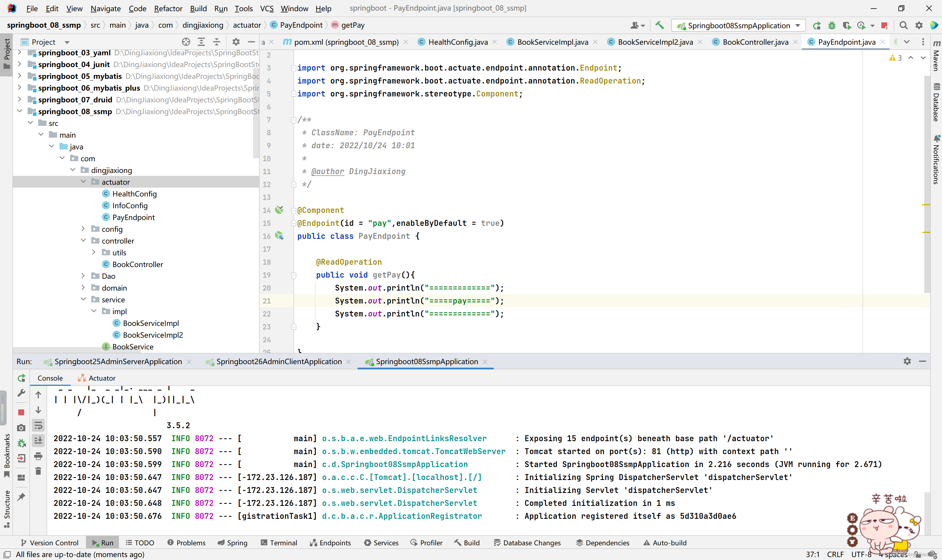Viewport: 942px width, 560px height.
Task: Switch to the Springboot25AdminServerApplication run tab
Action: click(x=118, y=361)
